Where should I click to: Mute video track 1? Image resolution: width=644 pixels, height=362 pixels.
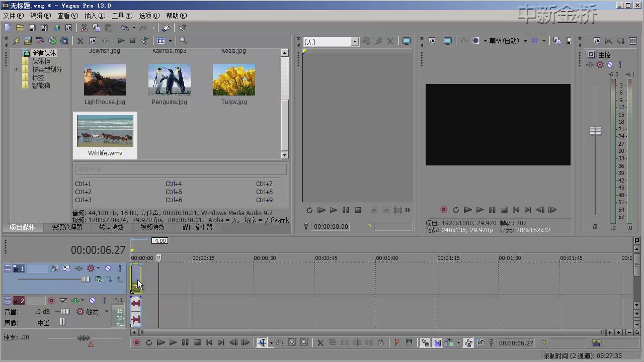108,268
